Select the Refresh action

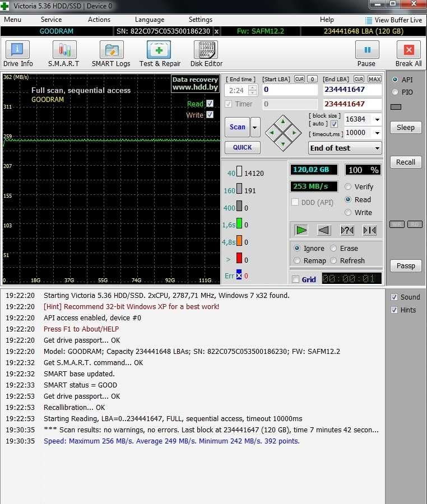(x=334, y=260)
